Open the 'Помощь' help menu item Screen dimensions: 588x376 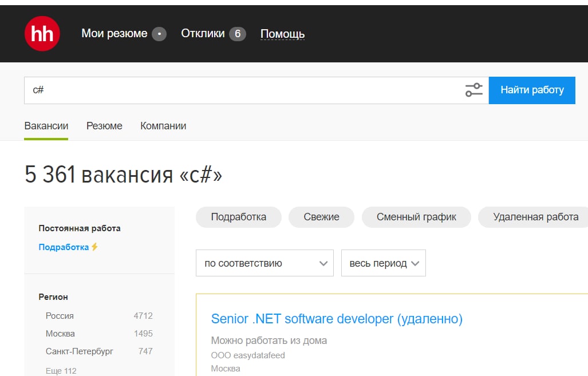click(282, 34)
